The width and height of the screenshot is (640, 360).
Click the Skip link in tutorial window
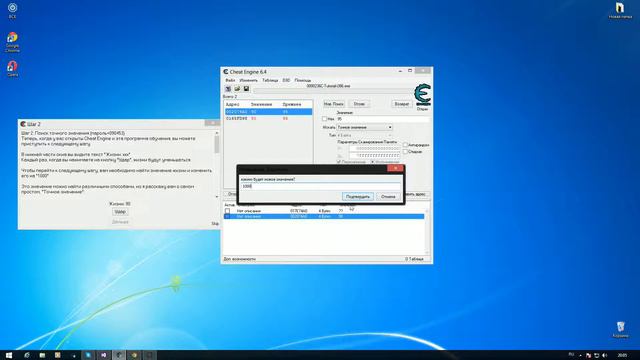(215, 223)
